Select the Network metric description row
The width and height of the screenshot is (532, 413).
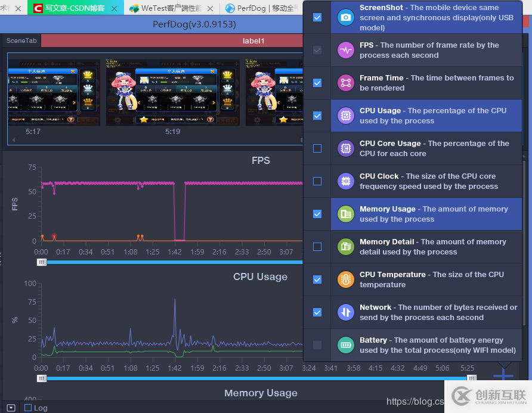click(426, 312)
